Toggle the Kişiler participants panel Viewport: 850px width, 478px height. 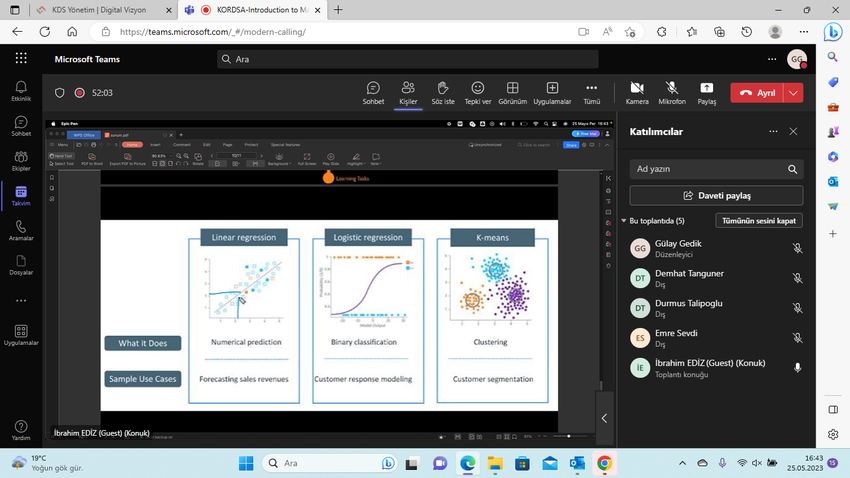408,93
